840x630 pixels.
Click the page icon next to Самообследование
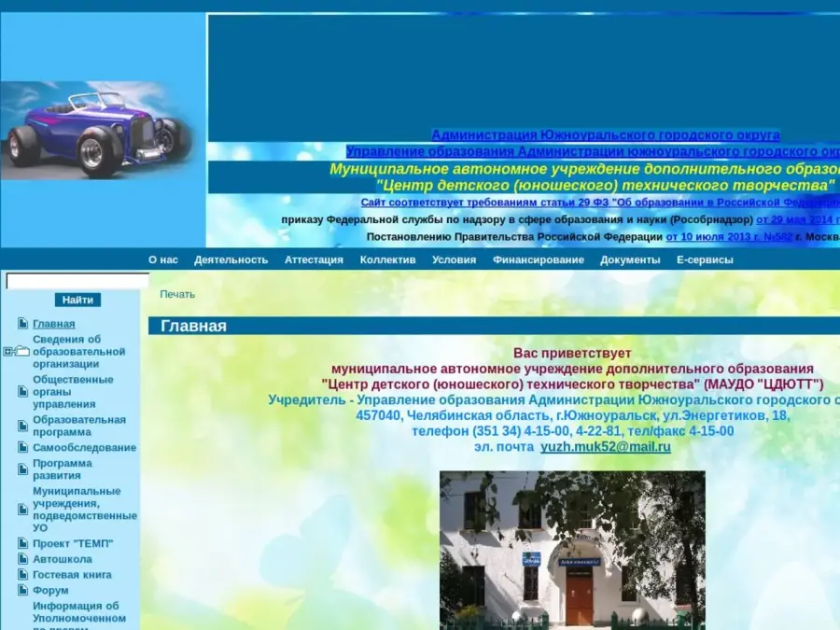pos(23,448)
